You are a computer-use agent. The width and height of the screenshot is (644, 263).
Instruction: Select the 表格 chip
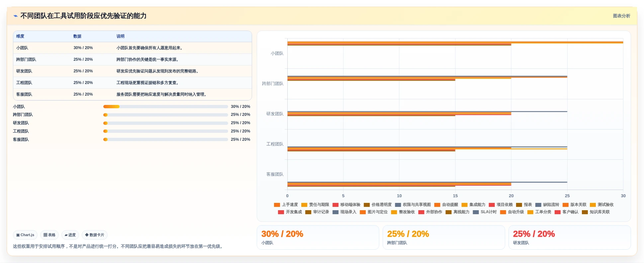[49, 235]
